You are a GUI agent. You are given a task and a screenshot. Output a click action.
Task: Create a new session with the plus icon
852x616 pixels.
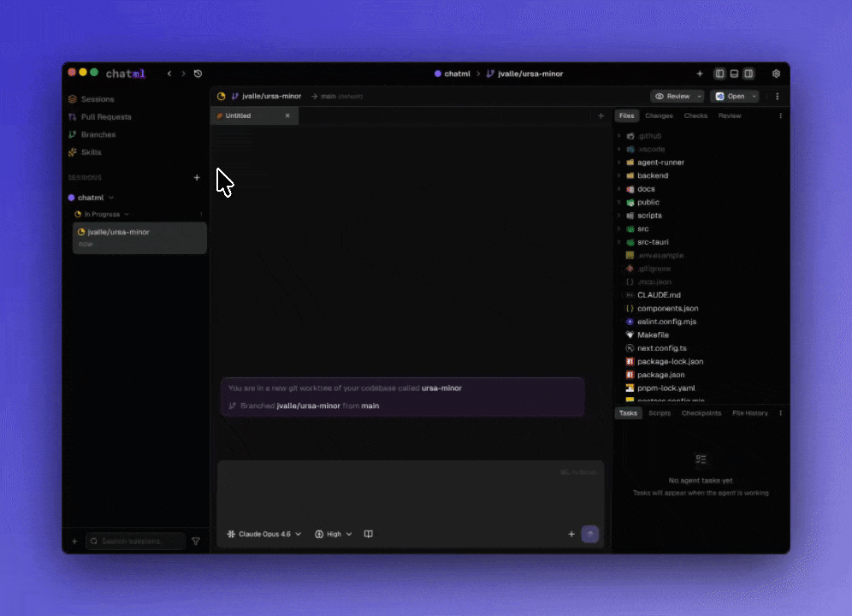197,177
